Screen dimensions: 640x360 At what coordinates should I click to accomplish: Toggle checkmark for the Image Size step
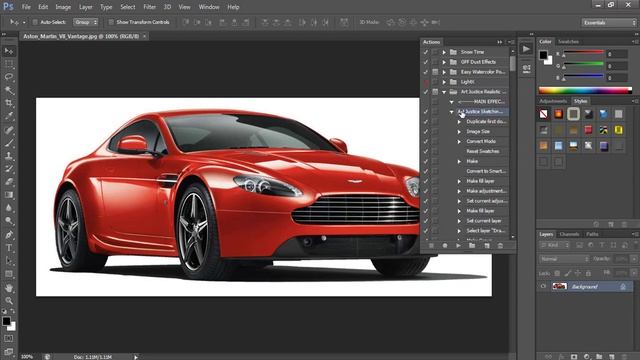point(426,131)
